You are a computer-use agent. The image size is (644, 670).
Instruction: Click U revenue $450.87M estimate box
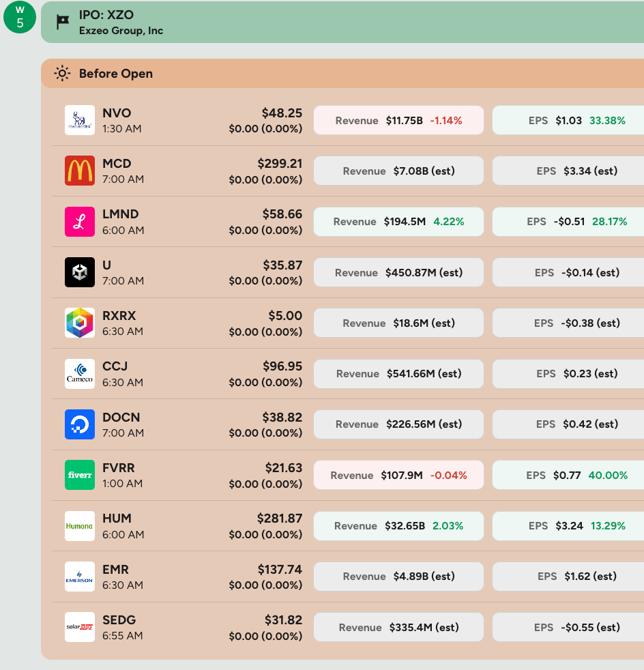click(398, 273)
